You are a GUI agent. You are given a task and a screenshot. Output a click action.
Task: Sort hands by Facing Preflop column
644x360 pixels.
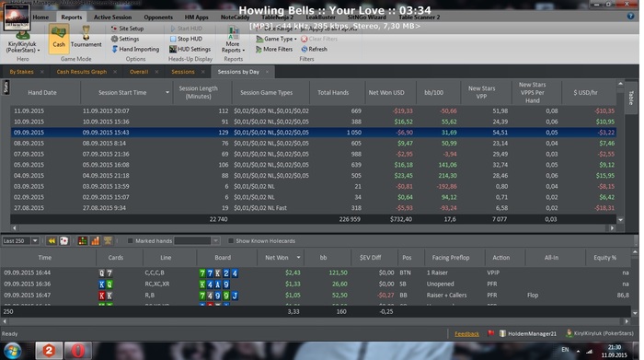451,258
